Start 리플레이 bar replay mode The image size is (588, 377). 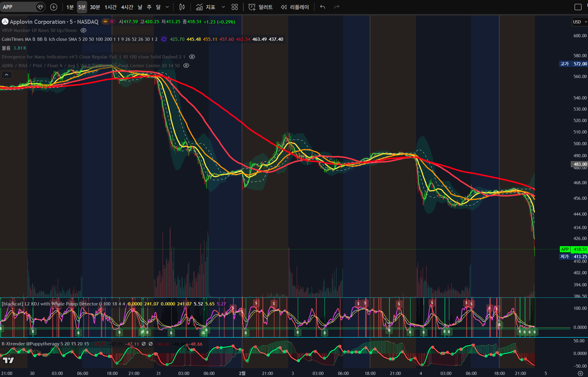[x=295, y=7]
